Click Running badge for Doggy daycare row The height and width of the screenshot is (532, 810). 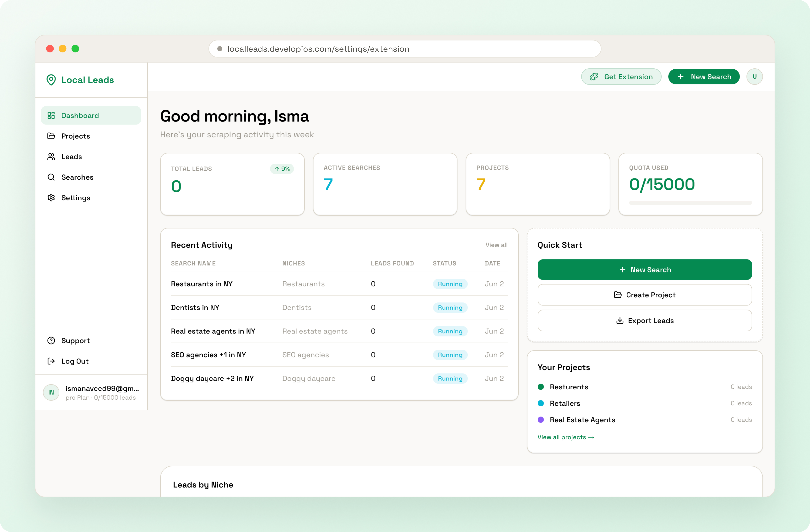[x=450, y=379]
